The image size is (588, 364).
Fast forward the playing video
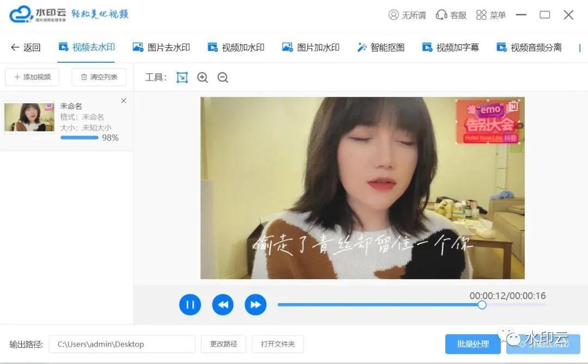point(255,304)
